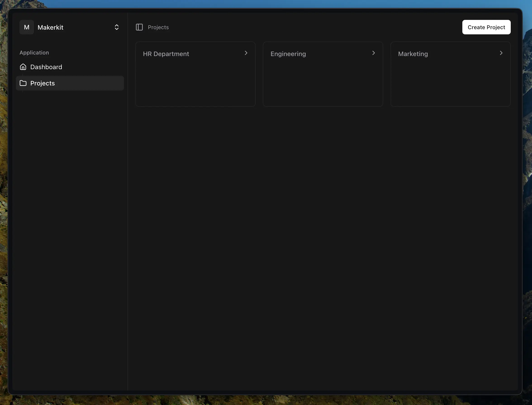Click chevron arrow on Engineering card
The height and width of the screenshot is (405, 532).
tap(373, 53)
